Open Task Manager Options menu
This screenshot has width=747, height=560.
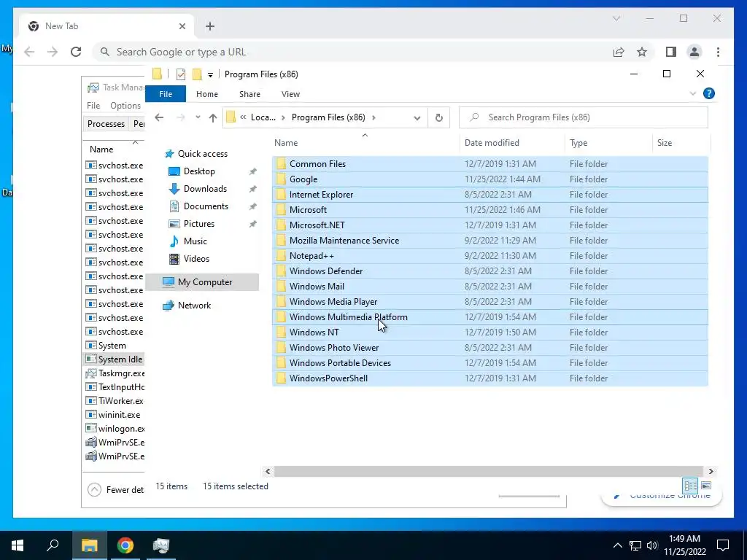coord(125,105)
